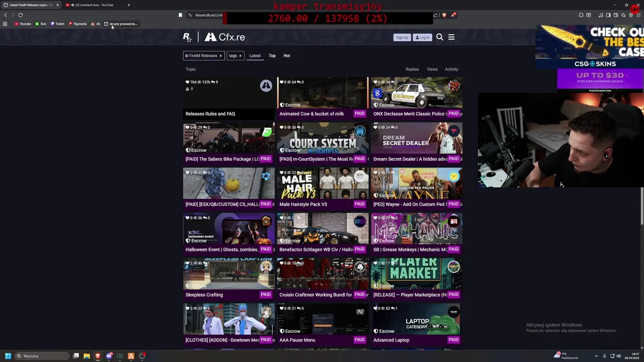Open File Explorer from taskbar
Screen dimensions: 644x362
pos(87,356)
